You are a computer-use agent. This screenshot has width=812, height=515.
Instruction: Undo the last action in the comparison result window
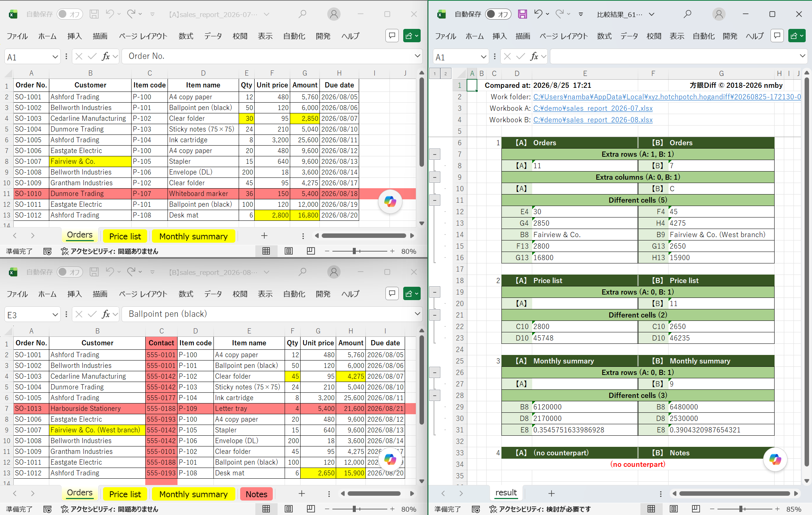(538, 14)
